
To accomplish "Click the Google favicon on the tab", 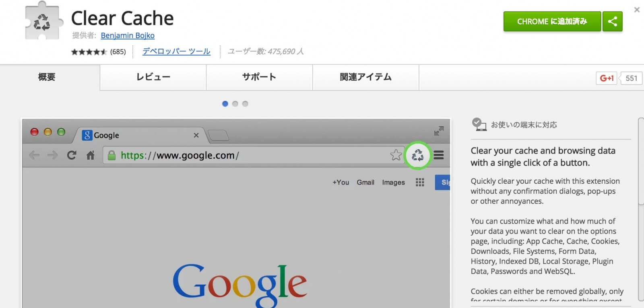I will [x=87, y=135].
